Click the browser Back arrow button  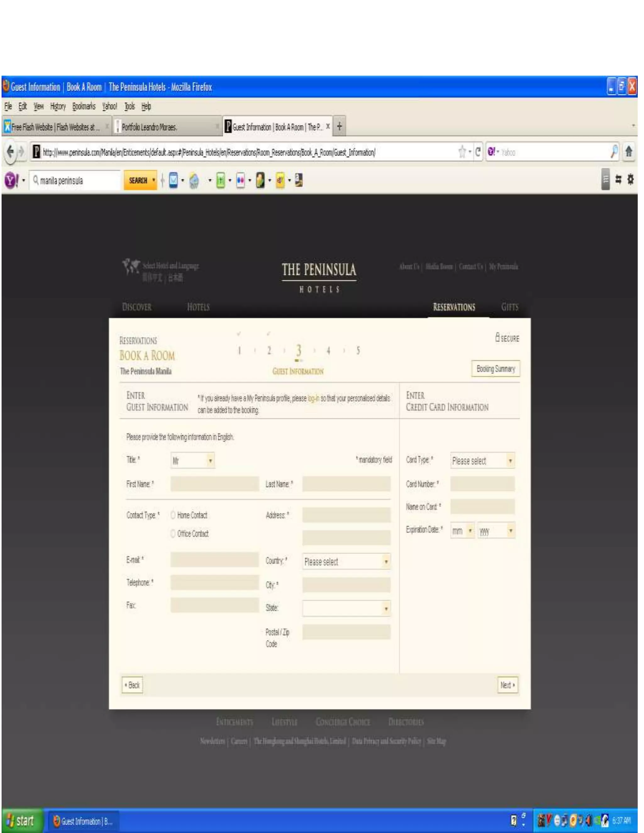tap(10, 152)
